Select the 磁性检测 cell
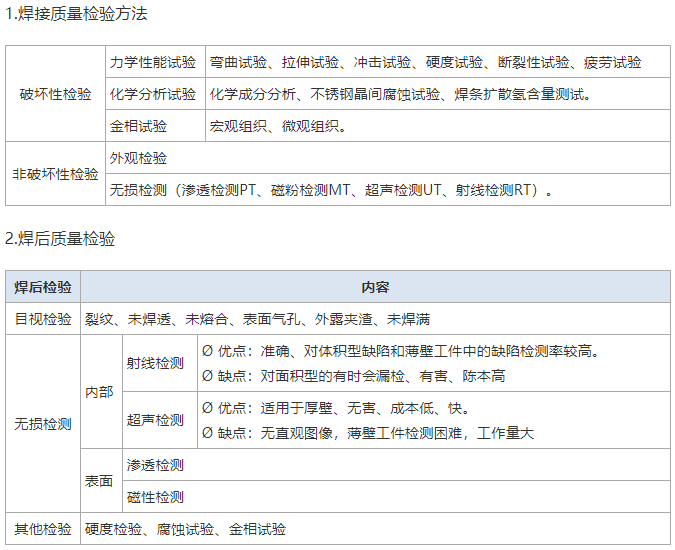Viewport: 675px width, 550px height. (155, 497)
